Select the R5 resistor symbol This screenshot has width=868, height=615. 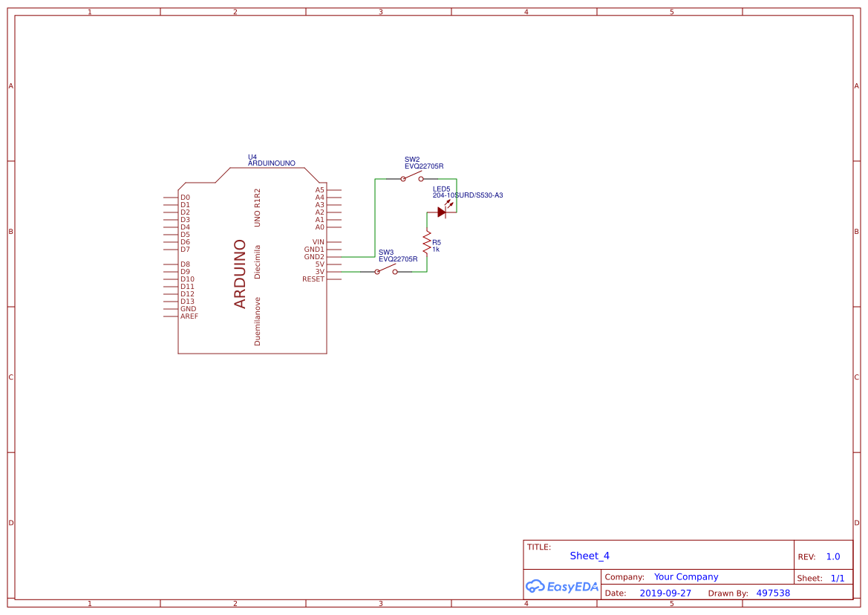click(425, 242)
